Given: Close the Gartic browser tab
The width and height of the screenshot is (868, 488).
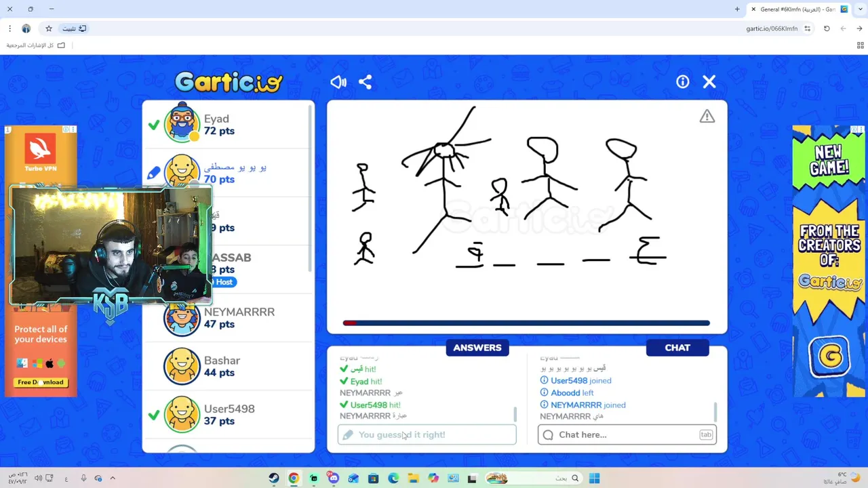Looking at the screenshot, I should point(753,9).
